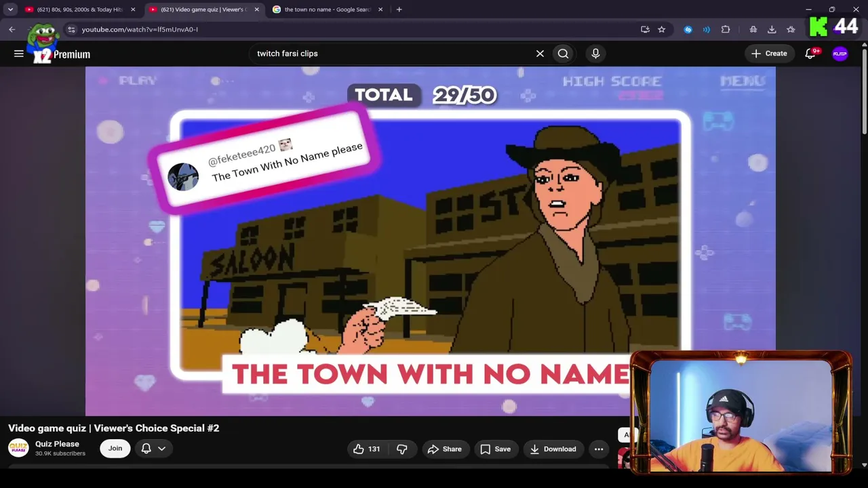Click the incognito-style toolbar icon
This screenshot has width=868, height=488.
point(753,29)
